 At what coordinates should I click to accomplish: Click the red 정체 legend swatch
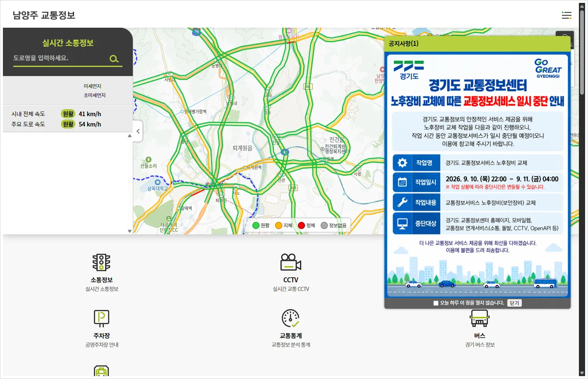pos(301,225)
